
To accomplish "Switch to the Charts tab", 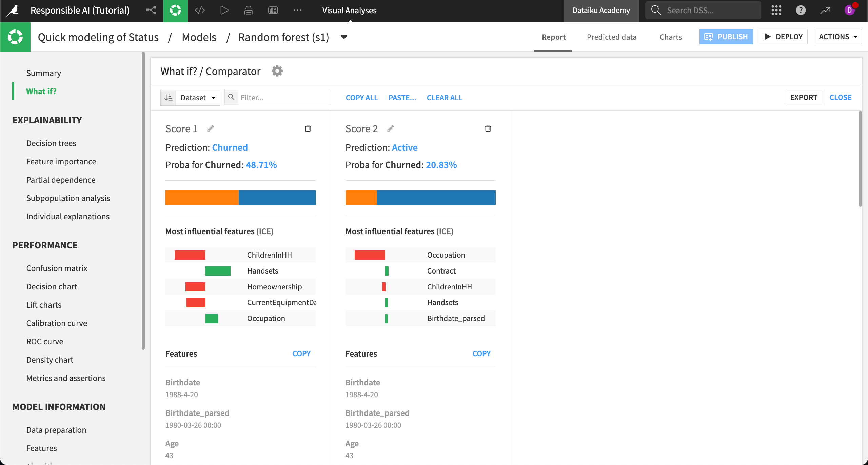I will click(x=670, y=37).
